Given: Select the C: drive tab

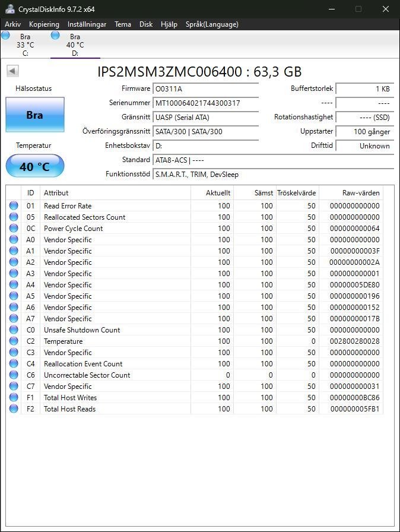Looking at the screenshot, I should coord(25,45).
